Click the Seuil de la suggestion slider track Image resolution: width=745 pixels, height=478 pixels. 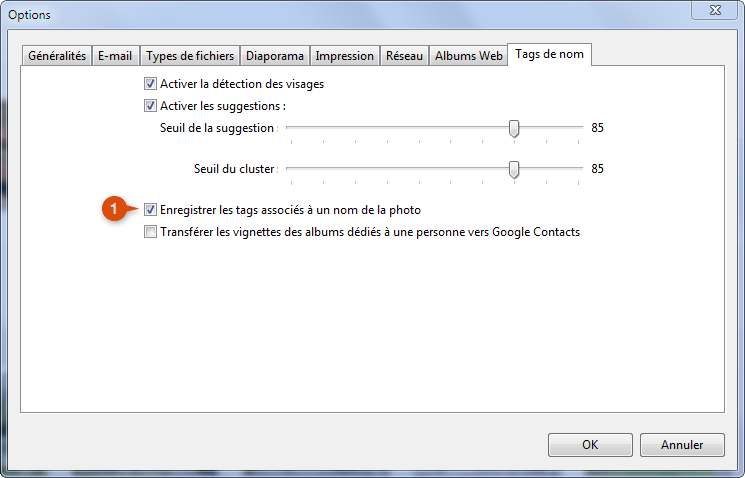(x=434, y=127)
